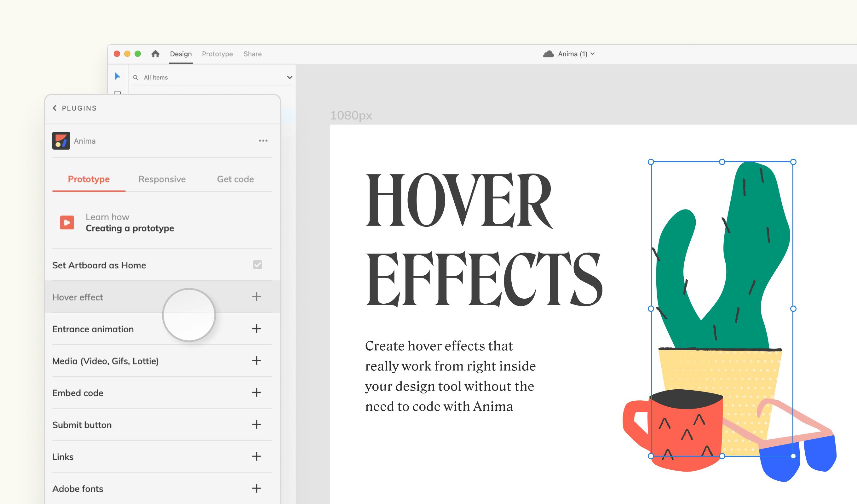Open the All Items filter dropdown arrow

pyautogui.click(x=290, y=77)
